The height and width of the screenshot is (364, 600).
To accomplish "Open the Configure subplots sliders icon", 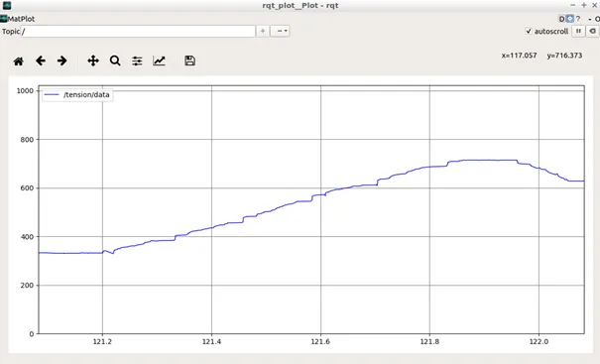I will coord(137,61).
